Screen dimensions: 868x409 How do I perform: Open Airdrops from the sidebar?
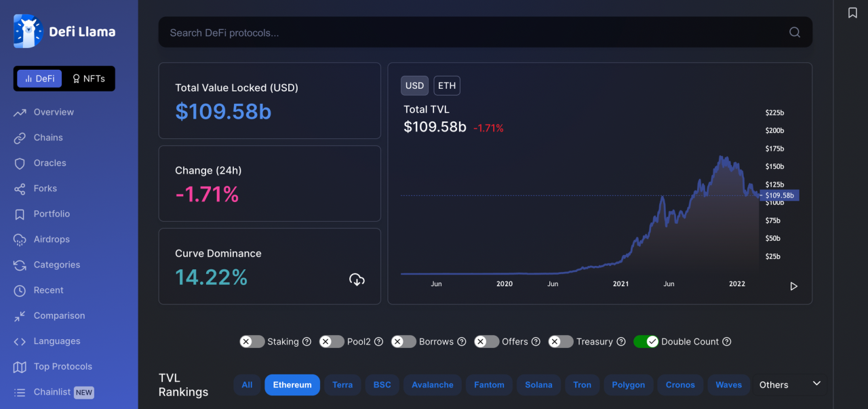pyautogui.click(x=52, y=239)
